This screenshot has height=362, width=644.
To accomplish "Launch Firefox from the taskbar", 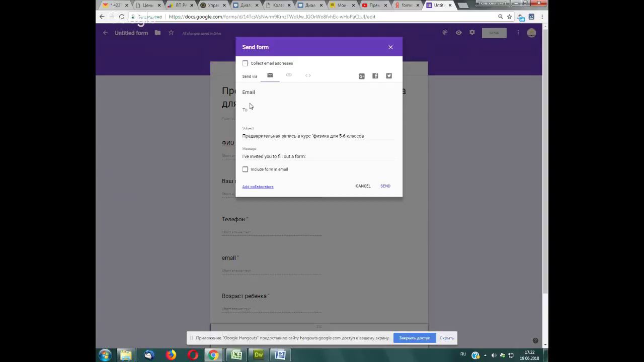I will coord(171,355).
